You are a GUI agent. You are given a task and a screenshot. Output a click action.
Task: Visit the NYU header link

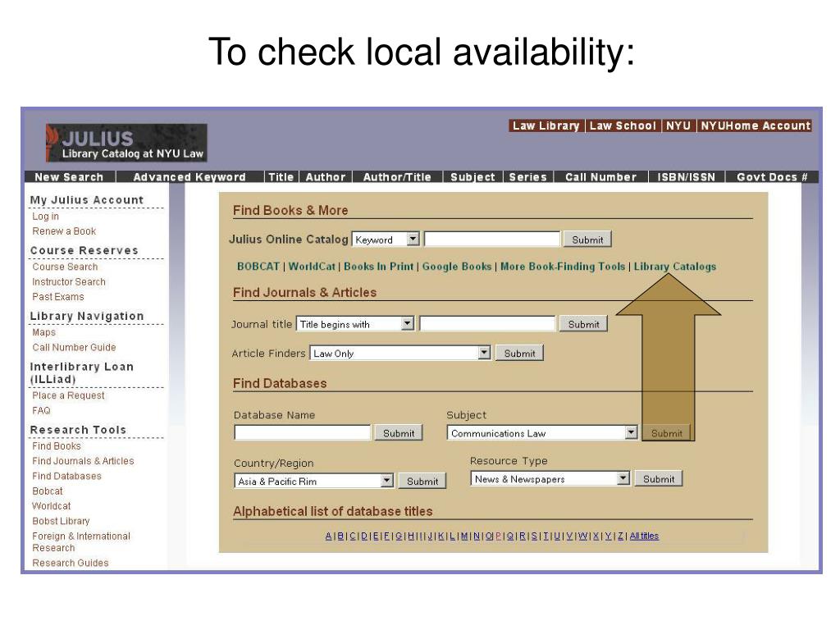[678, 126]
